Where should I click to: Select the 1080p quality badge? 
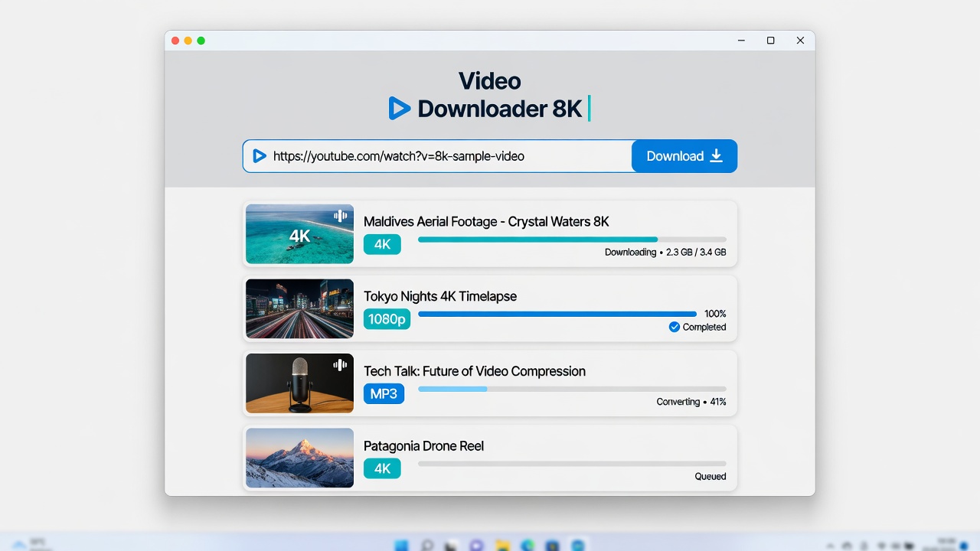click(x=387, y=319)
